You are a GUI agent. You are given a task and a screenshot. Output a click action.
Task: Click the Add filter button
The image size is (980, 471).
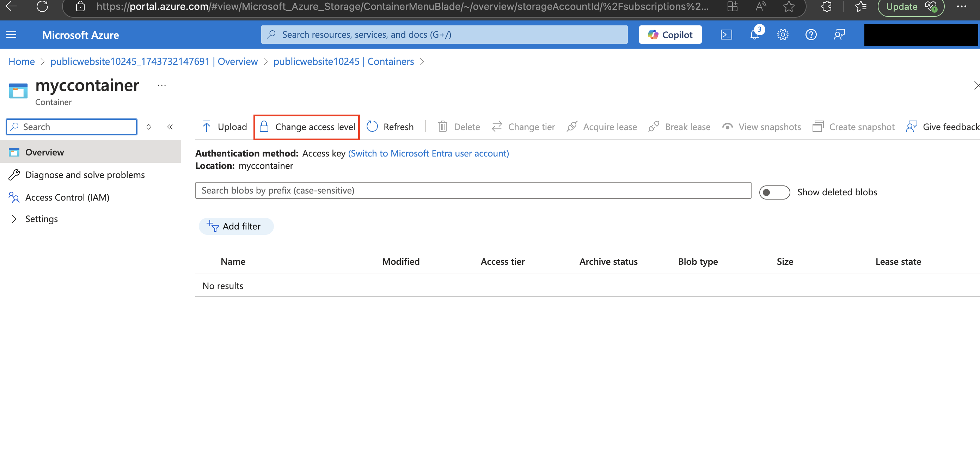coord(236,226)
